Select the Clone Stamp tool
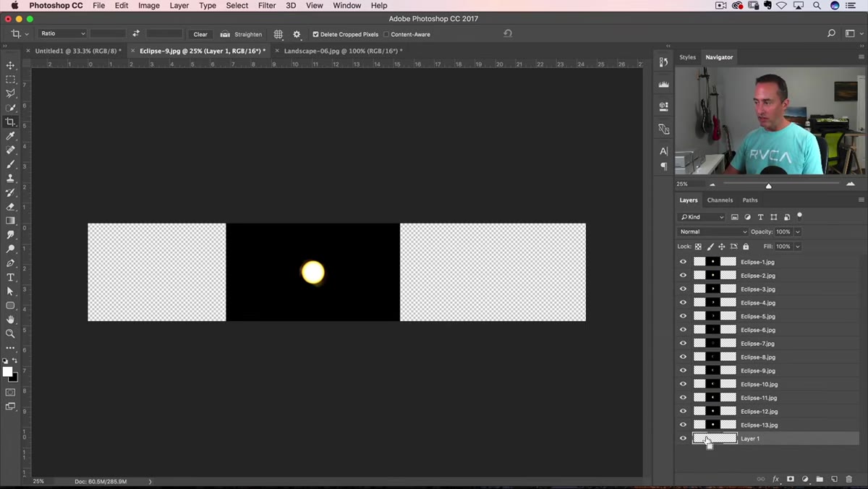 [x=10, y=178]
